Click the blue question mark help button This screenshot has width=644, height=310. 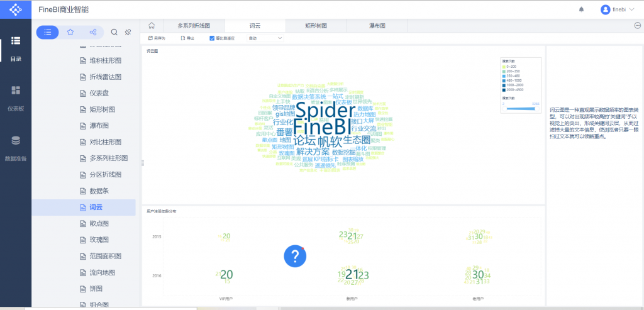pyautogui.click(x=295, y=256)
